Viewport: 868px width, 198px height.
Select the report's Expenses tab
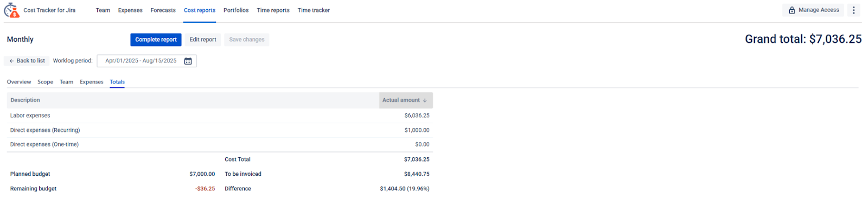(92, 82)
